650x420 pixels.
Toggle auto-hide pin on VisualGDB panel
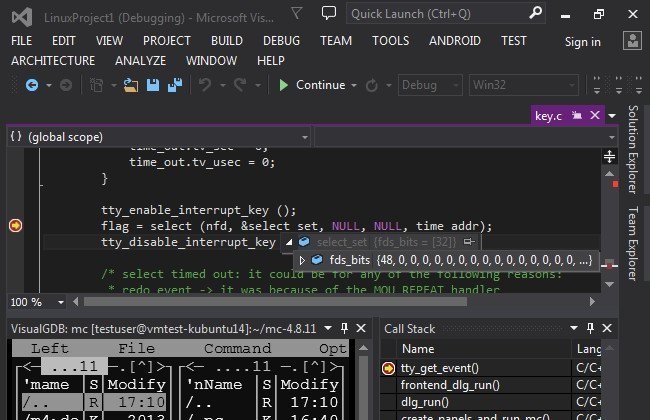coord(344,328)
